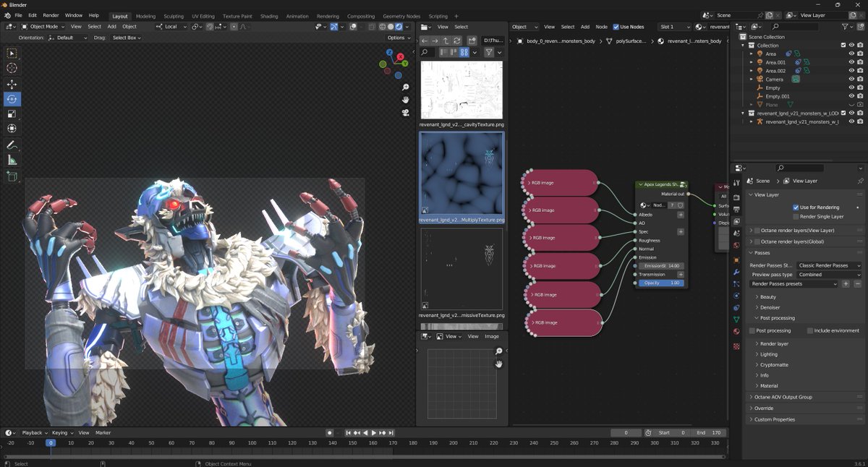This screenshot has width=868, height=467.
Task: Select the MultiplyTexture.png thumbnail
Action: 461,173
